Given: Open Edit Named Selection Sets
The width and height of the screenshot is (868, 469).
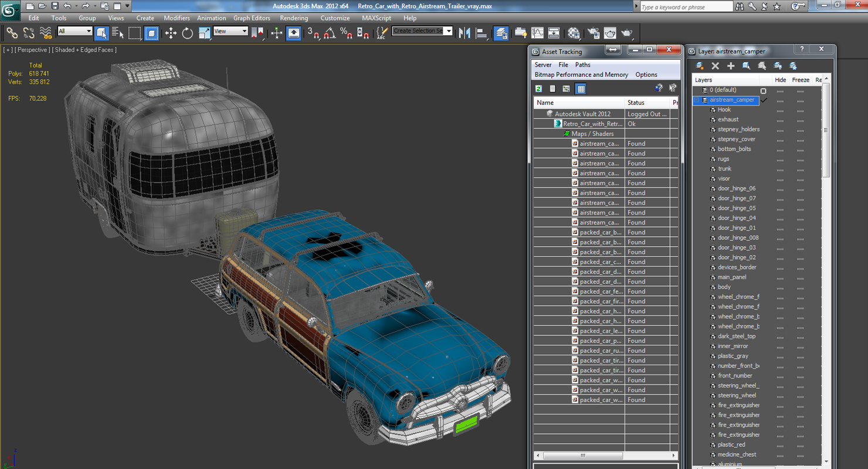Looking at the screenshot, I should coord(382,33).
